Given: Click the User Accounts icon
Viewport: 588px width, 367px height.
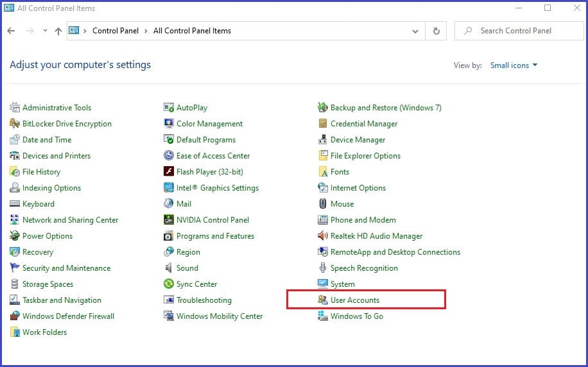Looking at the screenshot, I should 323,300.
